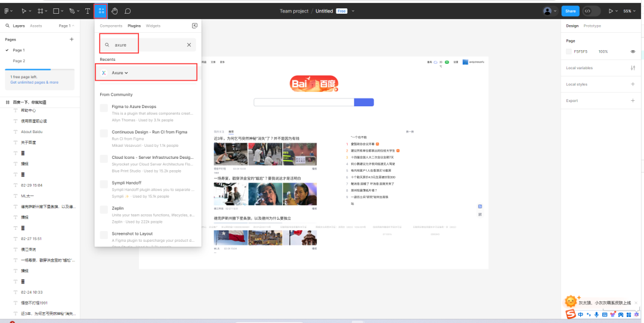Screen dimensions: 644x323
Task: Open the Frame tool dropdown arrow
Action: coord(46,11)
